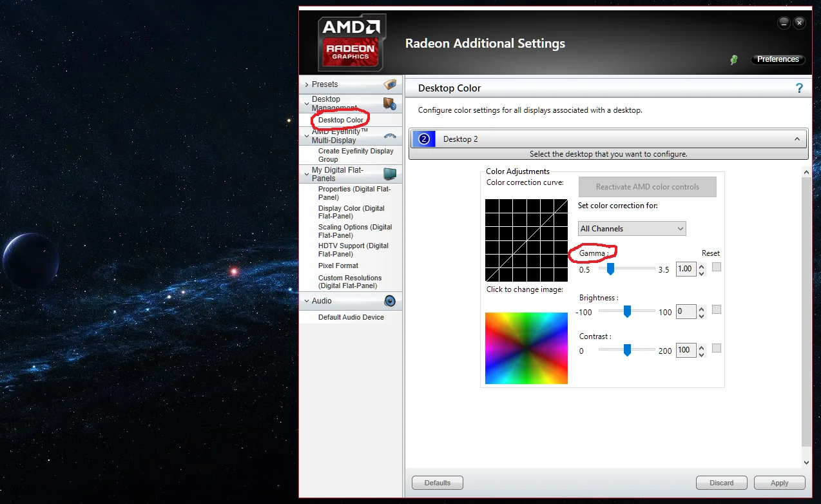The image size is (821, 504).
Task: Open HDTV Support (Digital Flat-Panel)
Action: pos(353,250)
